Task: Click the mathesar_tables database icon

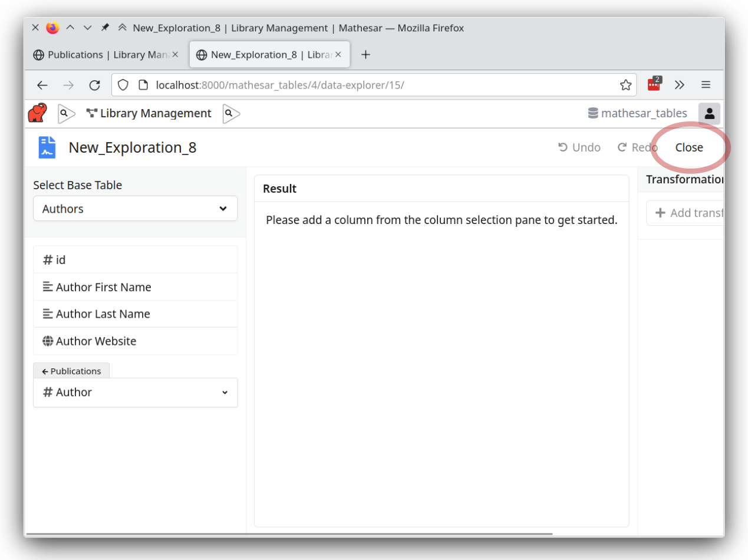Action: coord(592,113)
